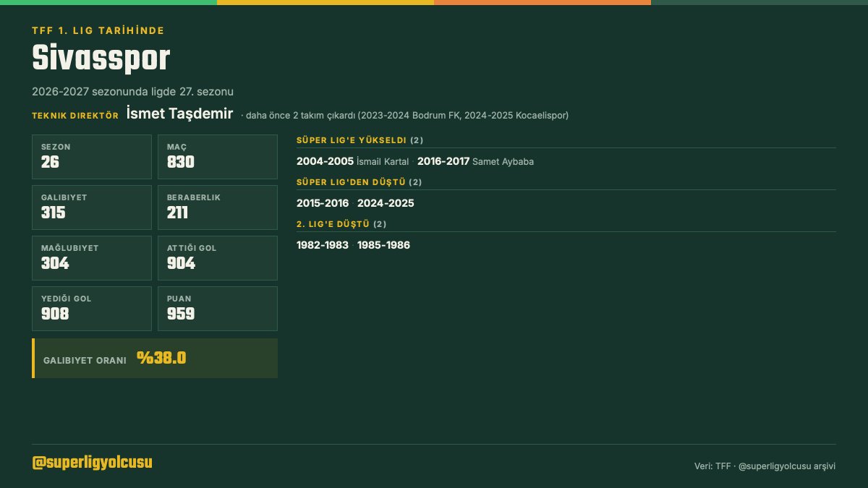Click the name İsmail Kartal
The width and height of the screenshot is (868, 488).
[x=383, y=162]
